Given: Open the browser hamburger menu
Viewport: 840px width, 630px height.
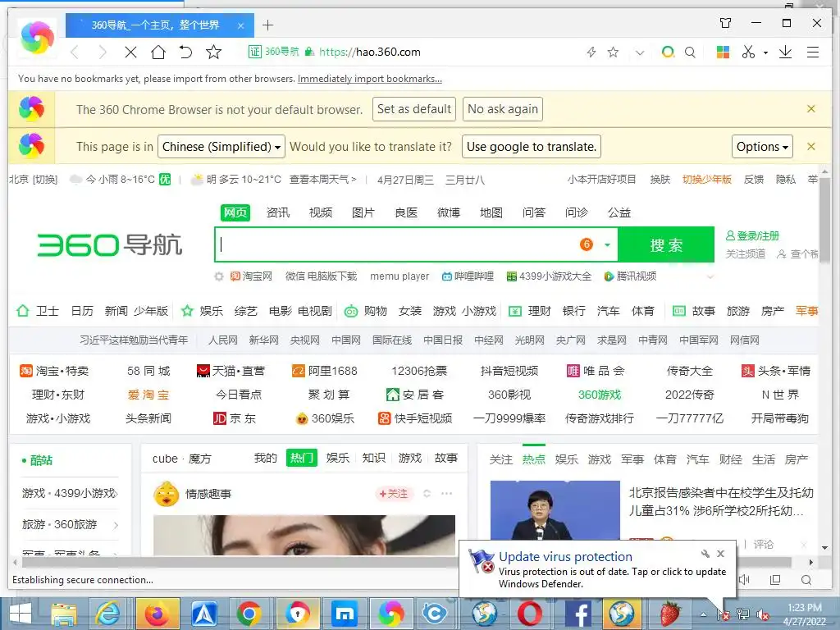Looking at the screenshot, I should point(813,52).
